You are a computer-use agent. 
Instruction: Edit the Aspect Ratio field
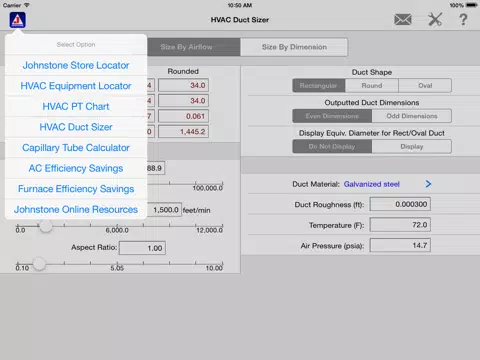142,248
